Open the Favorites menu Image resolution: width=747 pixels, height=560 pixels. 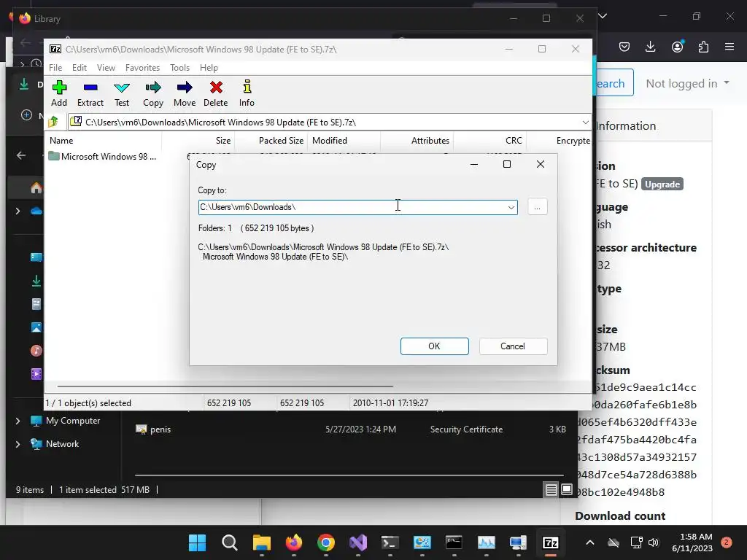142,68
